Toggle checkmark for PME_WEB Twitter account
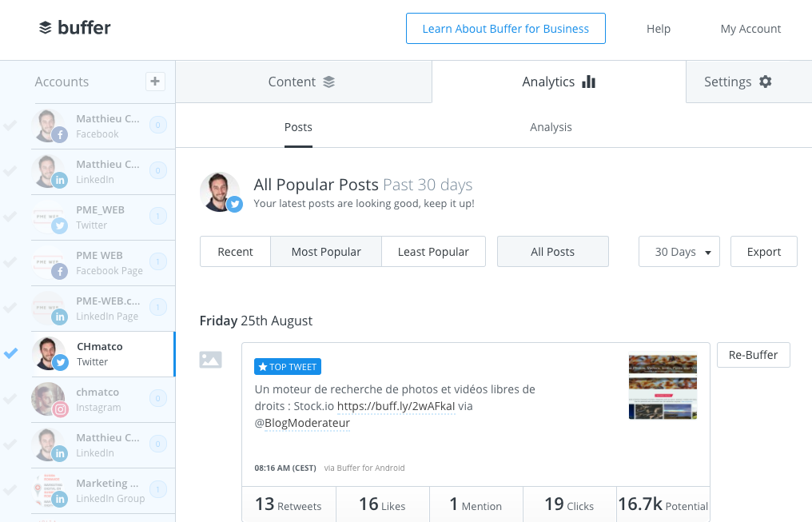Screen dimensions: 812x522 click(x=10, y=217)
